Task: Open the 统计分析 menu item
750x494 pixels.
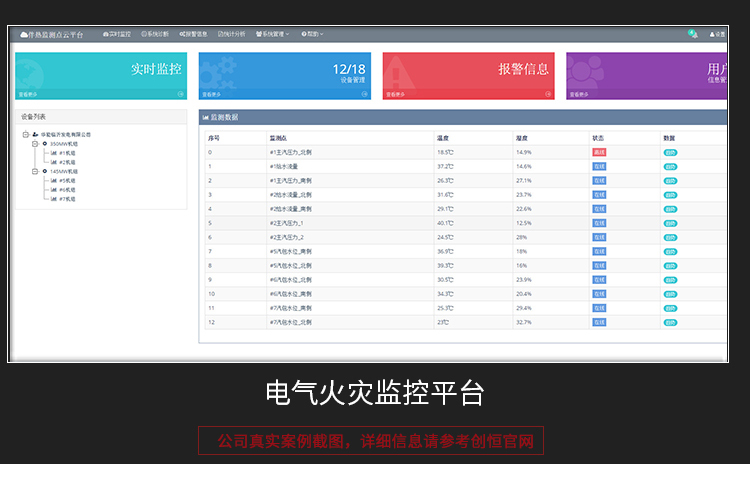Action: click(x=232, y=34)
